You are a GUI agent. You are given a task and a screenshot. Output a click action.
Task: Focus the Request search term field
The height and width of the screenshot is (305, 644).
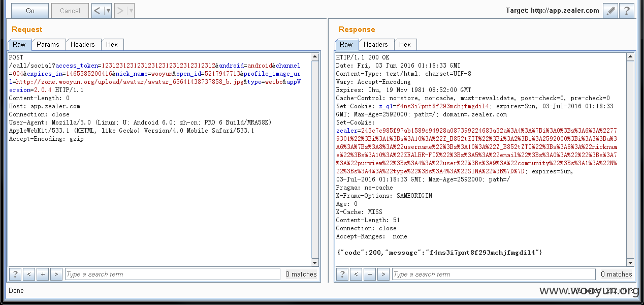[173, 274]
